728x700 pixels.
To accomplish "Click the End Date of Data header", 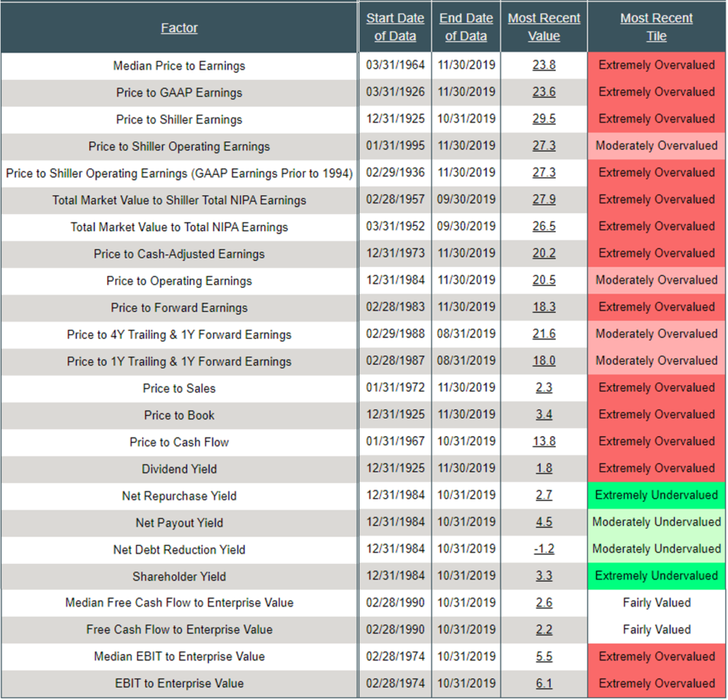I will tap(466, 27).
